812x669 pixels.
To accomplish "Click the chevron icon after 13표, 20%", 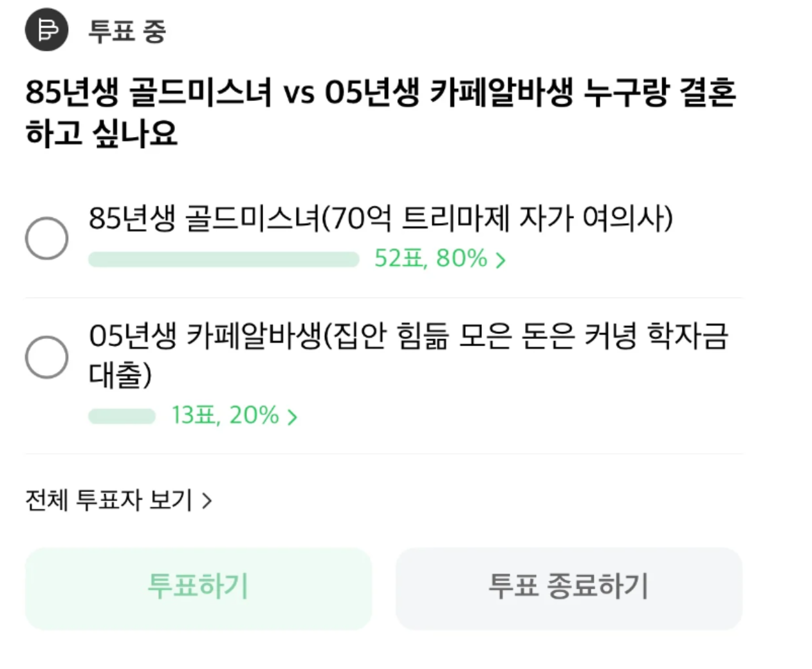I will tap(292, 417).
